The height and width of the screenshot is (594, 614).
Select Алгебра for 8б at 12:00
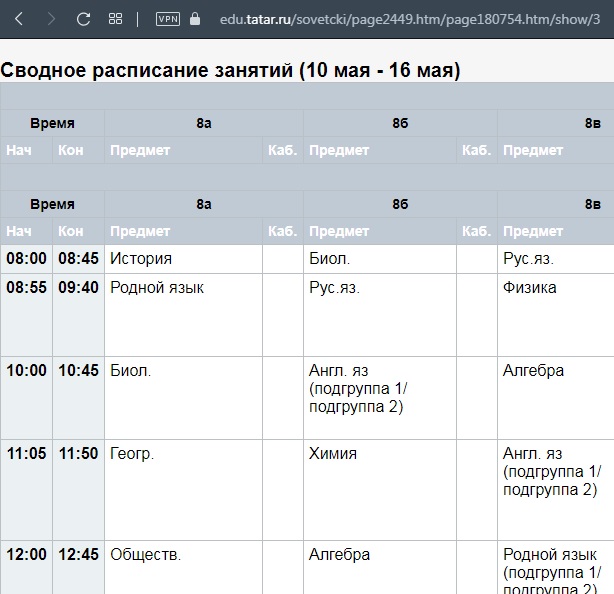380,567
